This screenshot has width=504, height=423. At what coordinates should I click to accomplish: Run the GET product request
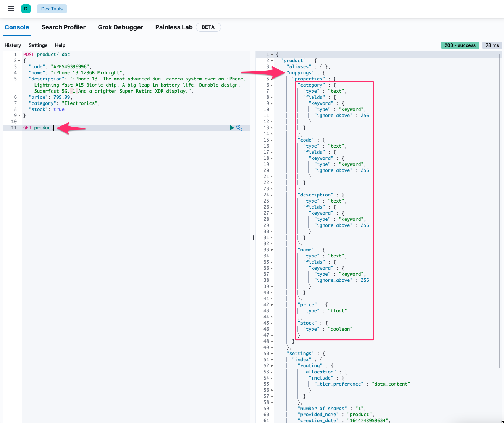tap(231, 128)
